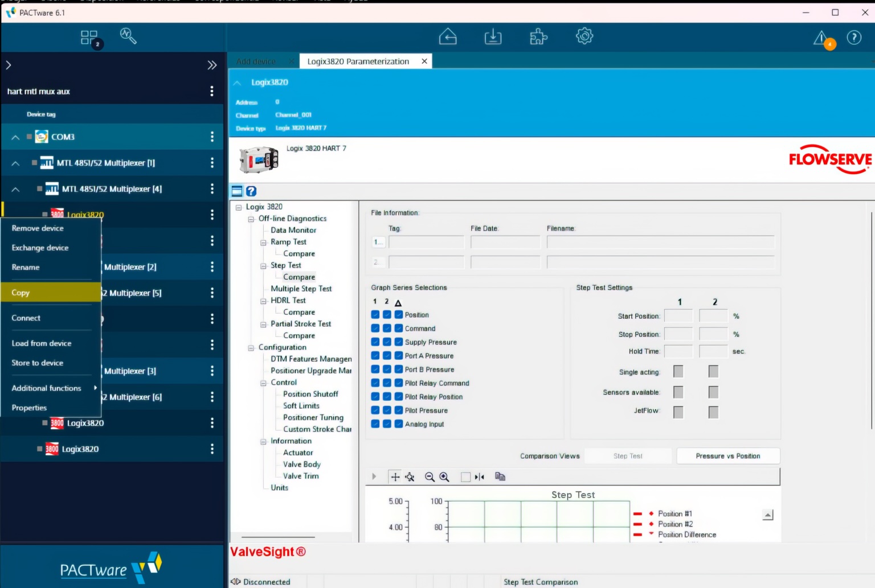Collapse the Ramp Test tree node
Screen dimensions: 875x588
263,242
